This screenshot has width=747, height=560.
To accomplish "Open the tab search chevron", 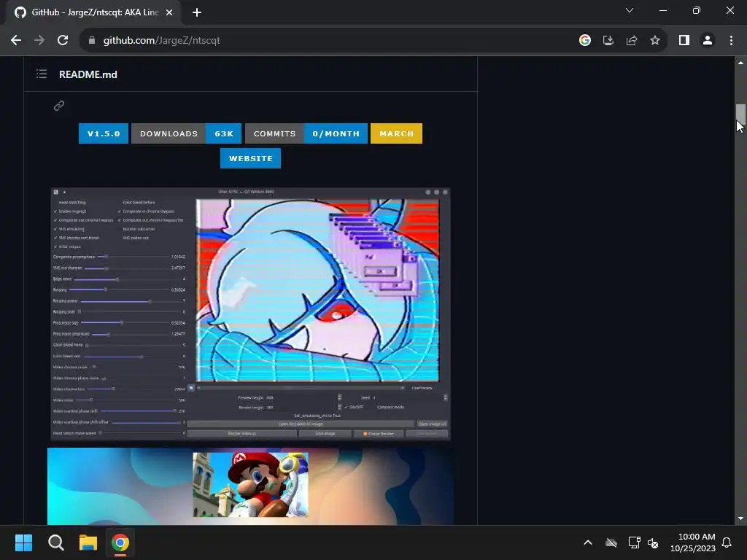I will (x=630, y=10).
